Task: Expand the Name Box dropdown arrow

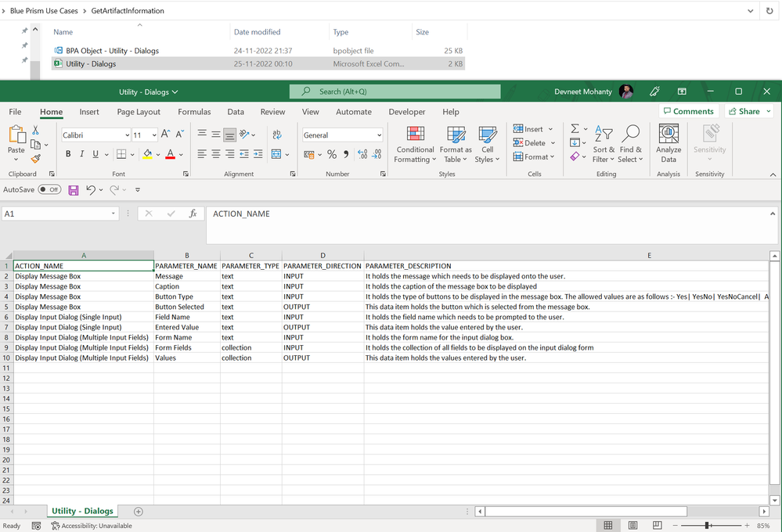Action: click(x=114, y=214)
